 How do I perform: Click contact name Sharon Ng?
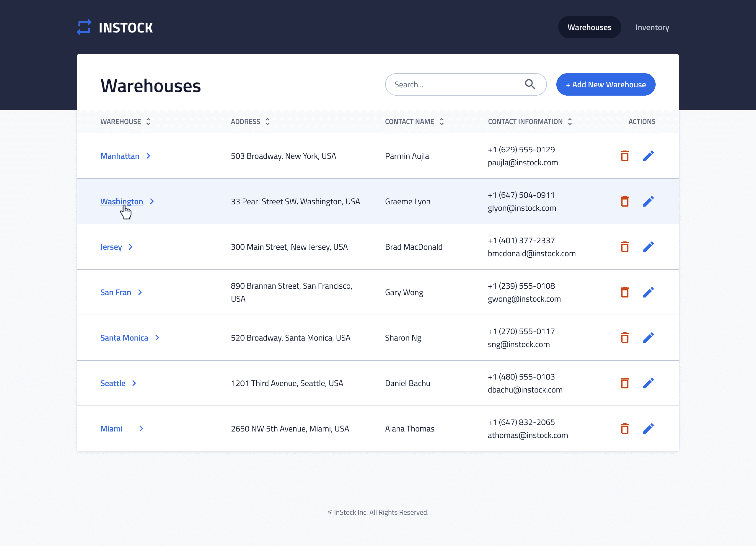403,338
